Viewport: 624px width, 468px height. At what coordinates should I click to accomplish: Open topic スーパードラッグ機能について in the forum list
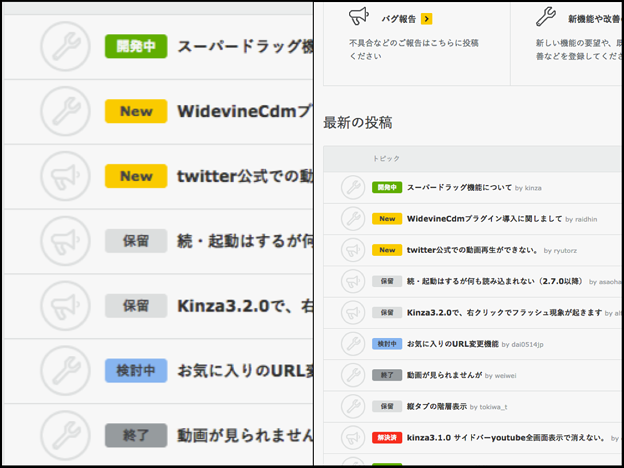(x=459, y=187)
